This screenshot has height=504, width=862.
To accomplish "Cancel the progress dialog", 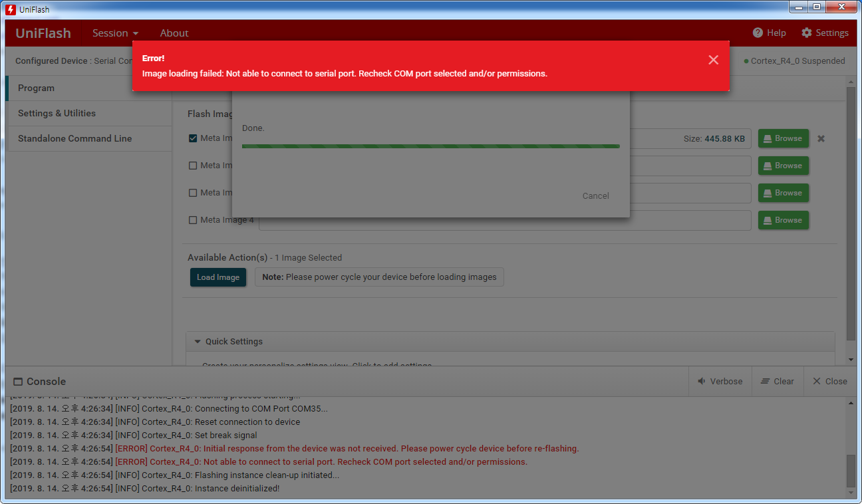I will [x=595, y=195].
